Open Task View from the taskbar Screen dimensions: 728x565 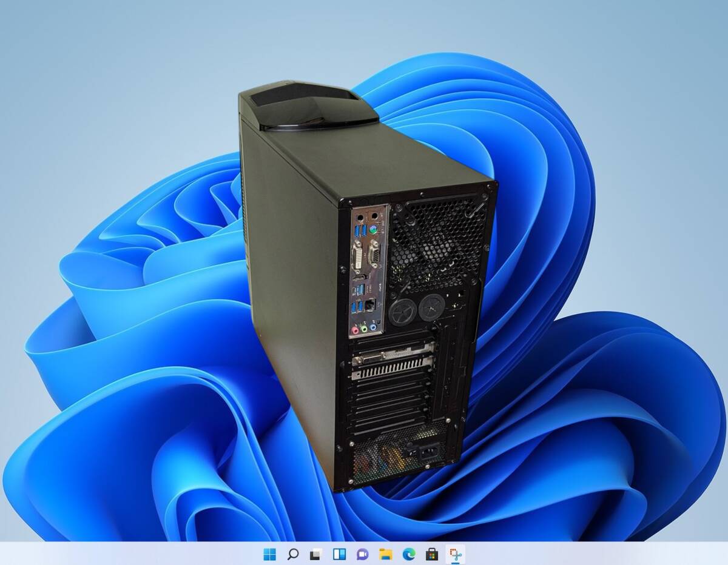click(315, 554)
